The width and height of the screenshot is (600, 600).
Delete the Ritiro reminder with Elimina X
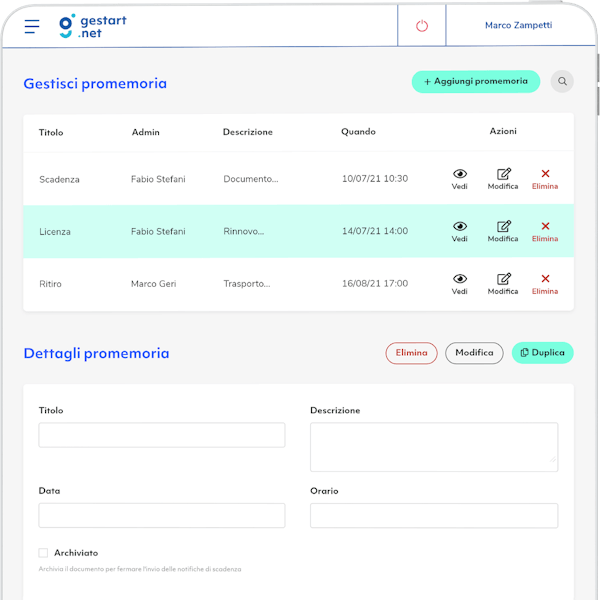coord(545,284)
